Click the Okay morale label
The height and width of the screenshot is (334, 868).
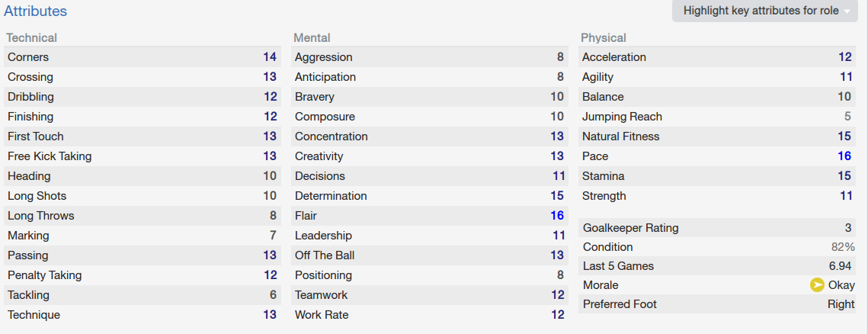[841, 285]
